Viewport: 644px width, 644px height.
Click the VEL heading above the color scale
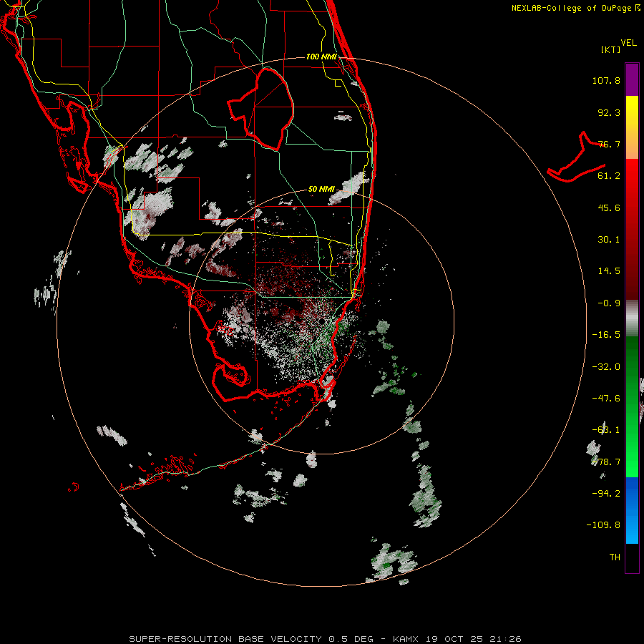(628, 43)
